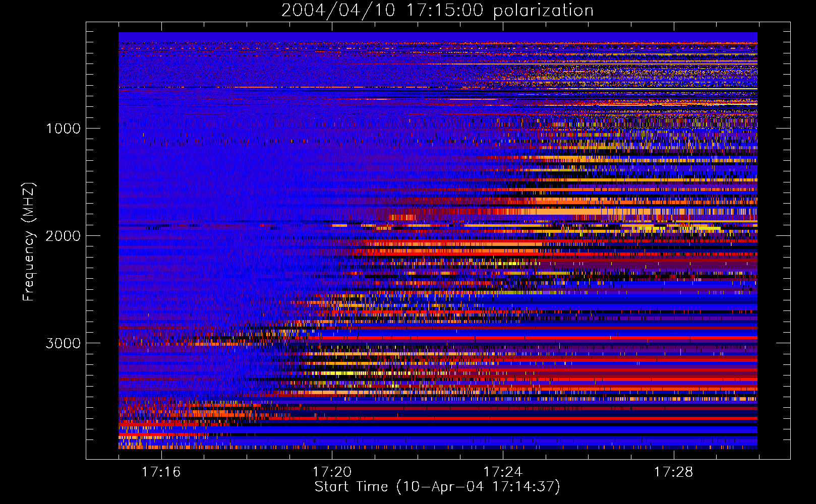Click the '3000' frequency tick label
Screen dimensions: 816x504
coord(63,343)
